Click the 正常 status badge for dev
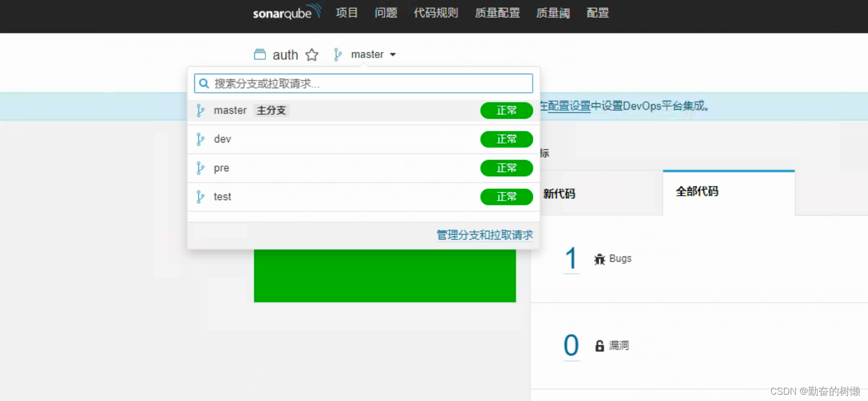This screenshot has height=401, width=868. [507, 139]
